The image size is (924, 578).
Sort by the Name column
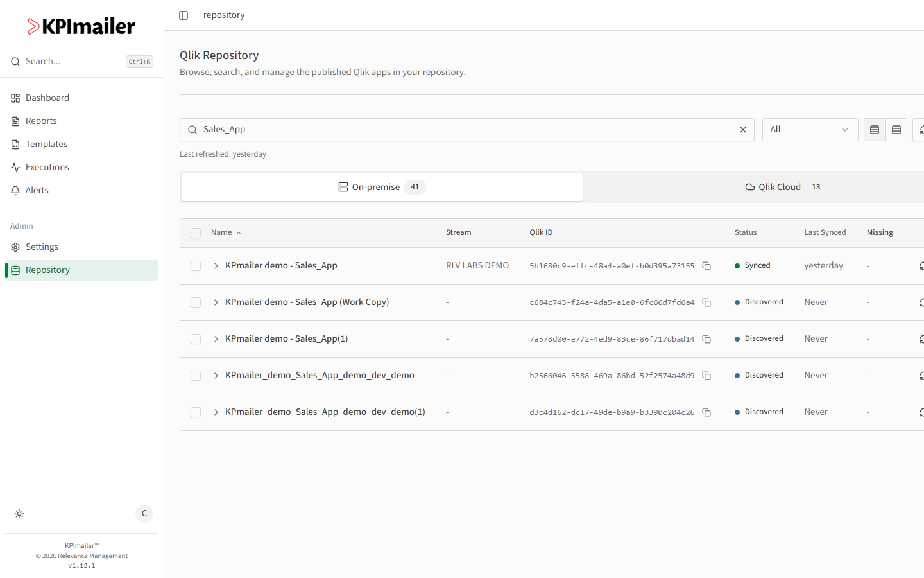(226, 232)
